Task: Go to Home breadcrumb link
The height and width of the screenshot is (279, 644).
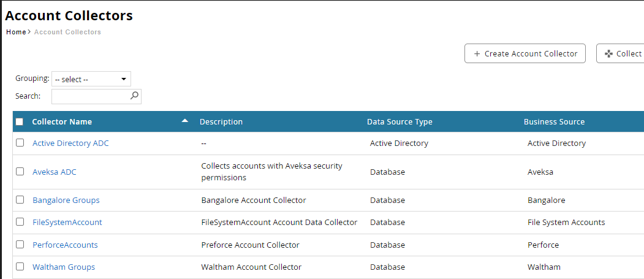Action: click(x=16, y=32)
